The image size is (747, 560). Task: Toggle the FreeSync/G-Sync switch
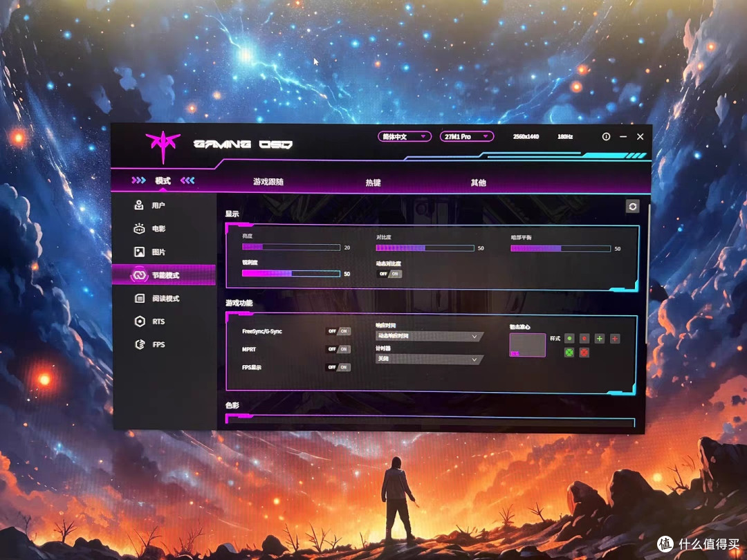click(338, 331)
